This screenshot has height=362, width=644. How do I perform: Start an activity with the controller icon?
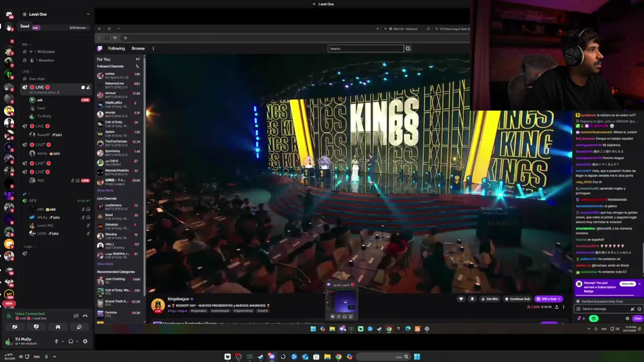point(58,327)
